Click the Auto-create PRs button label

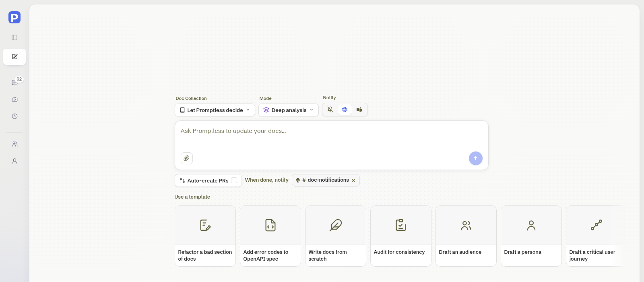[x=208, y=180]
